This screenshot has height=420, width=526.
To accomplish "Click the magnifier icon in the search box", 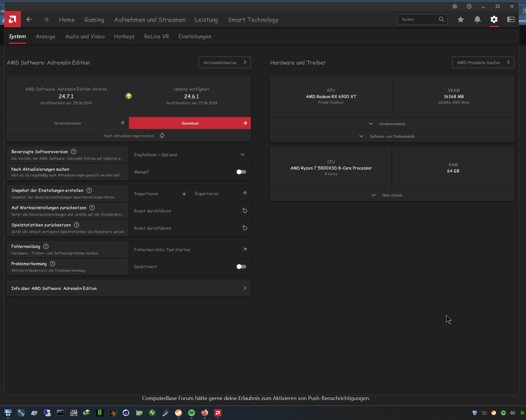I will click(441, 19).
